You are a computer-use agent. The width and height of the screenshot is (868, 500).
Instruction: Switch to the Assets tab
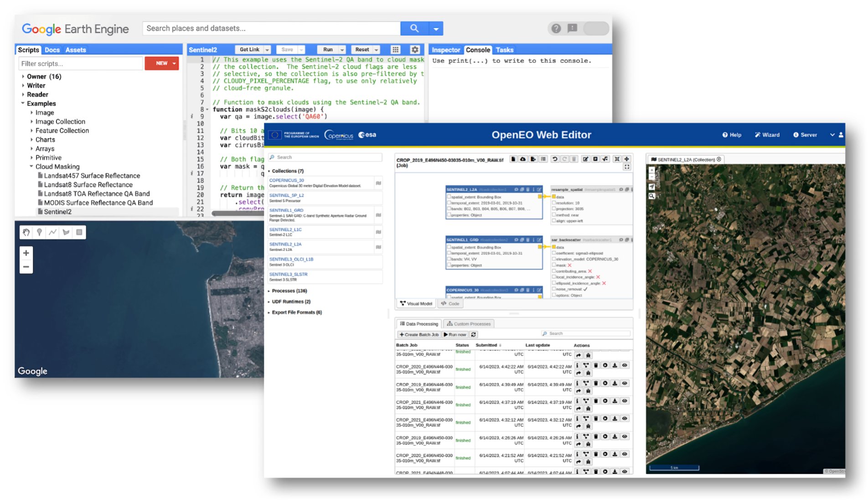click(x=76, y=50)
